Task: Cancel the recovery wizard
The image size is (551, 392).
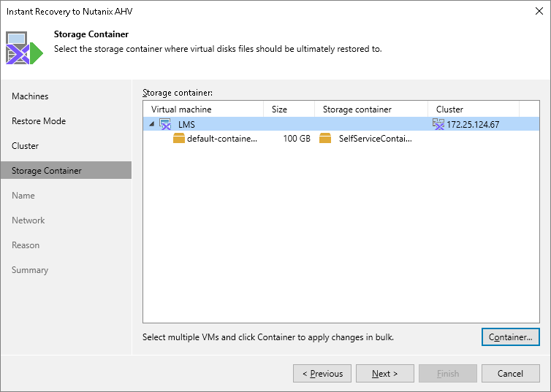Action: (x=511, y=374)
